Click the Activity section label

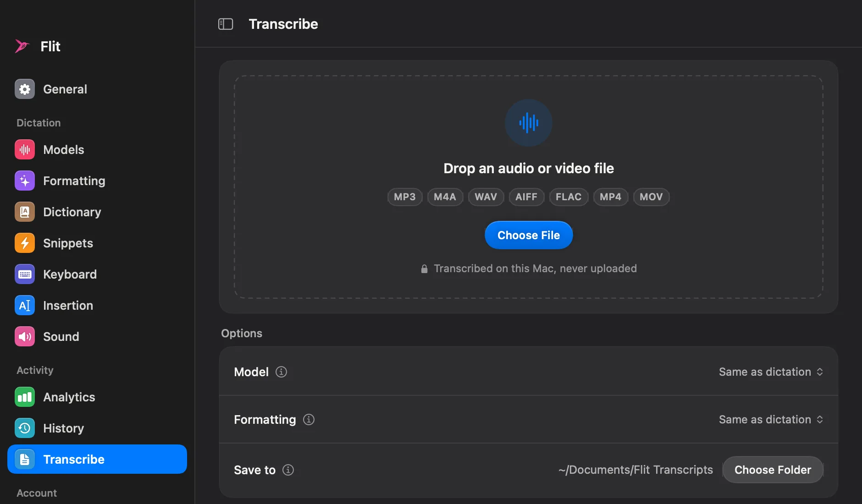pos(35,370)
